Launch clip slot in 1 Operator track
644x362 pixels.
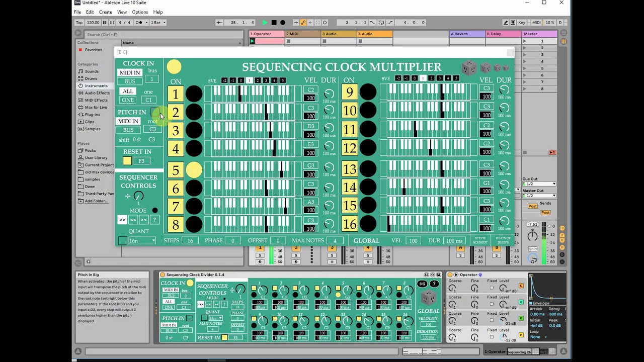[x=253, y=41]
